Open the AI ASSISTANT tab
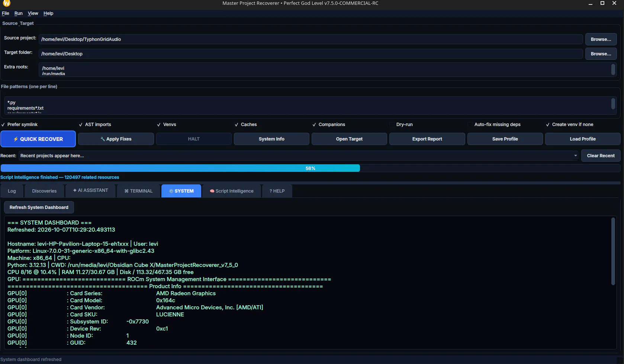 (x=91, y=190)
